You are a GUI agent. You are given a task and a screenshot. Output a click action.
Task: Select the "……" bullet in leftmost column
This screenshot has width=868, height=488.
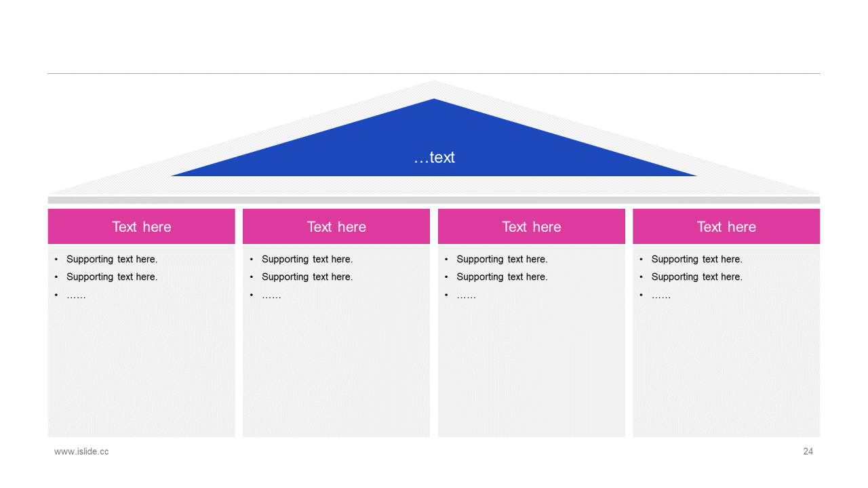(x=76, y=296)
